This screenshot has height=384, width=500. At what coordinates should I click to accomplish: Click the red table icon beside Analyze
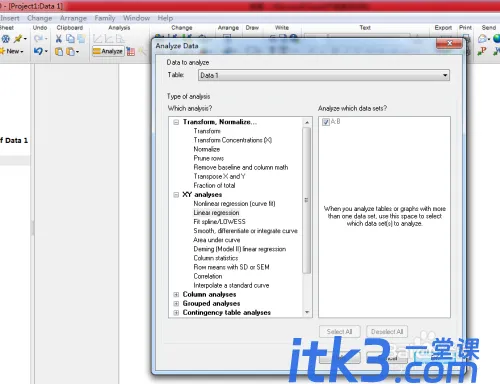pos(131,51)
